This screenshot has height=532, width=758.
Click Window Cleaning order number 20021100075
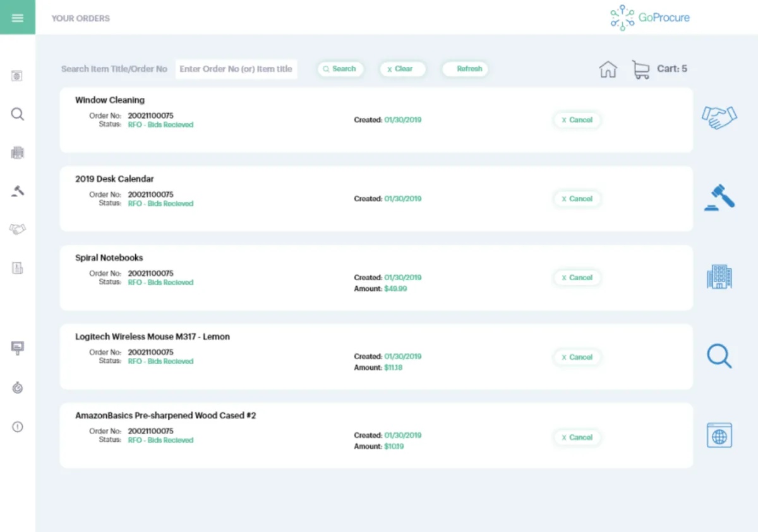tap(150, 116)
